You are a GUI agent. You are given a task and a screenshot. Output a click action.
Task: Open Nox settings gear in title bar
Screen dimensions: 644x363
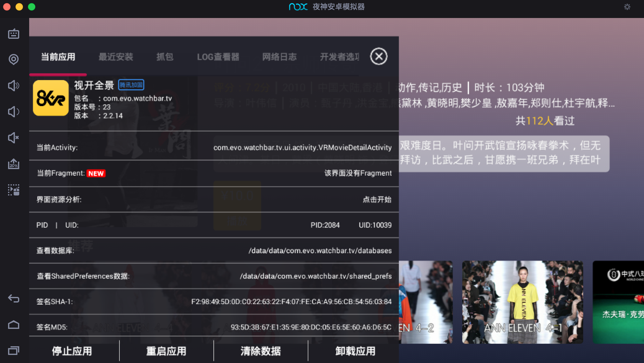[627, 7]
